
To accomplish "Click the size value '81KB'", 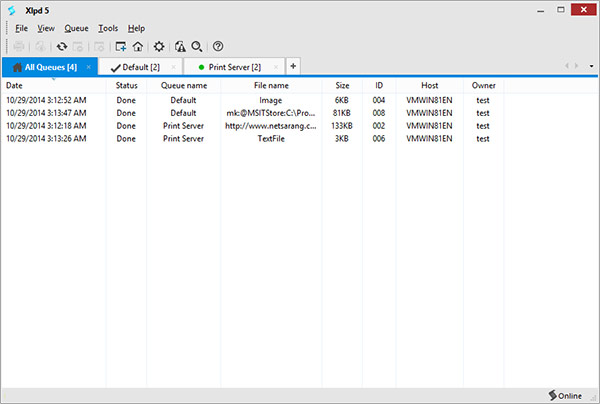I will click(342, 113).
